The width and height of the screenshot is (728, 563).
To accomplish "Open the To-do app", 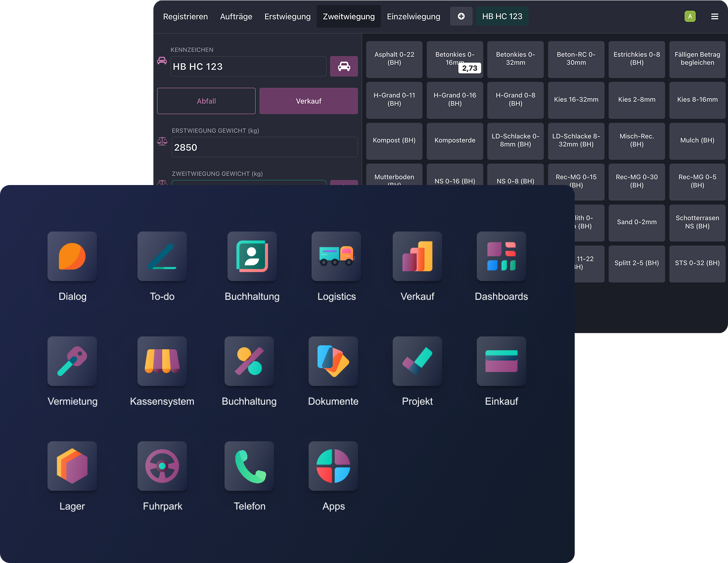I will click(x=162, y=256).
